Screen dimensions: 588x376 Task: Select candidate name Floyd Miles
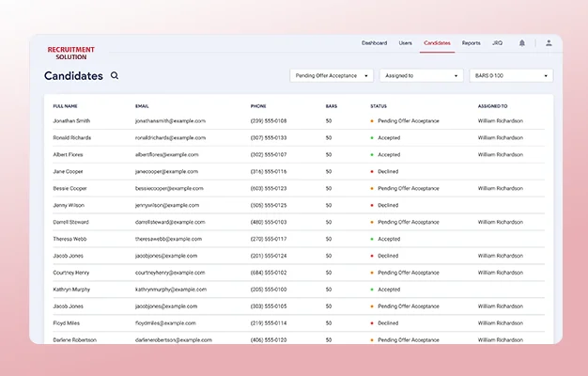coord(67,323)
